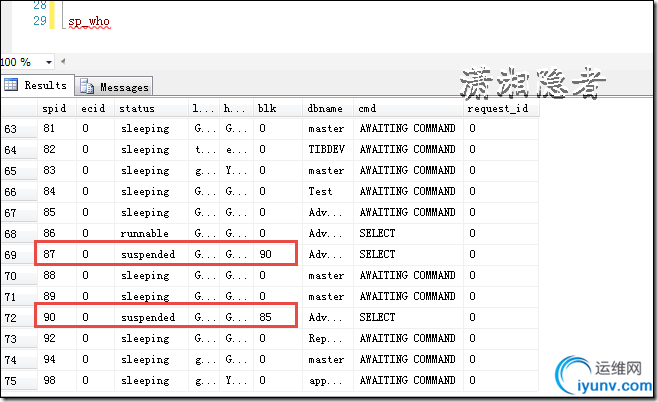Select row header 74
658x402 pixels.
[19, 360]
